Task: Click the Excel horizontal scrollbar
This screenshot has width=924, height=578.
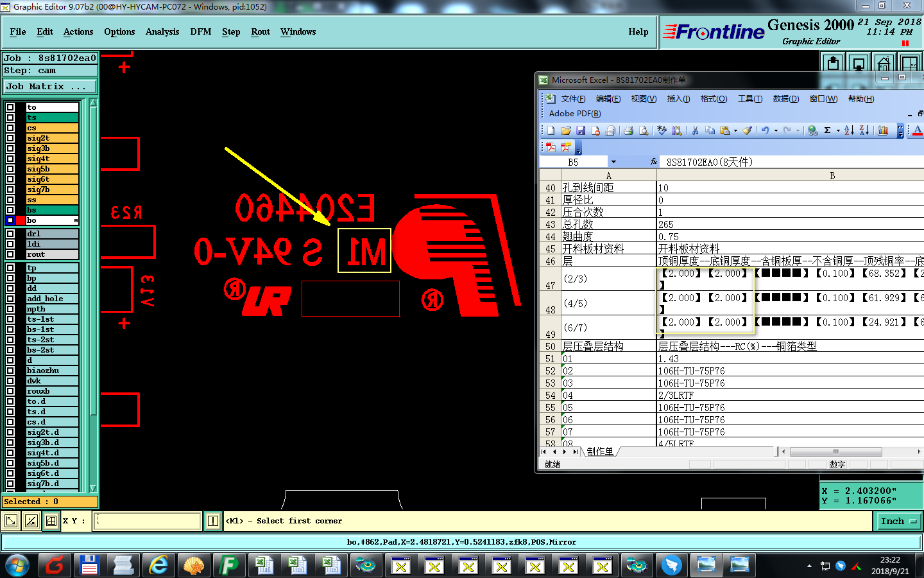Action: (x=835, y=451)
